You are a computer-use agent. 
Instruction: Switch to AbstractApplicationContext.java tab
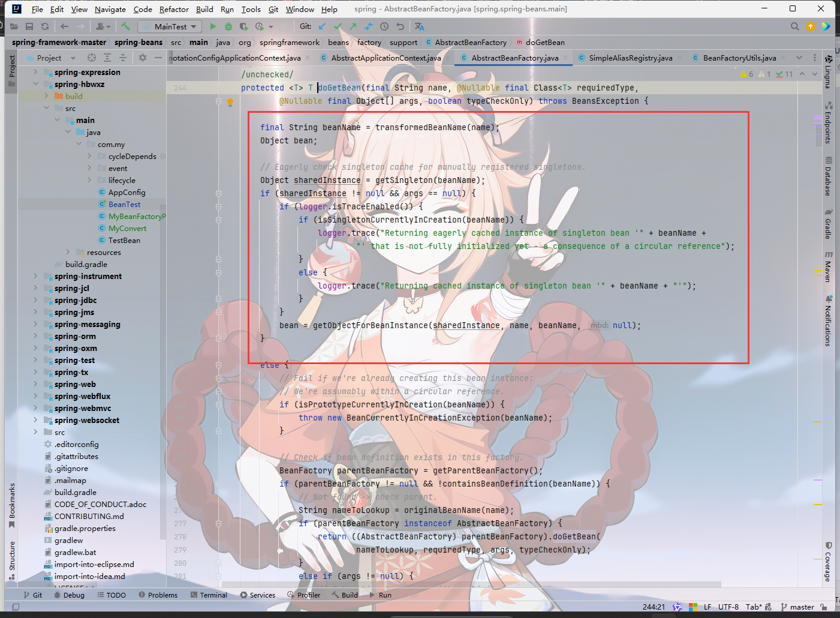coord(386,58)
